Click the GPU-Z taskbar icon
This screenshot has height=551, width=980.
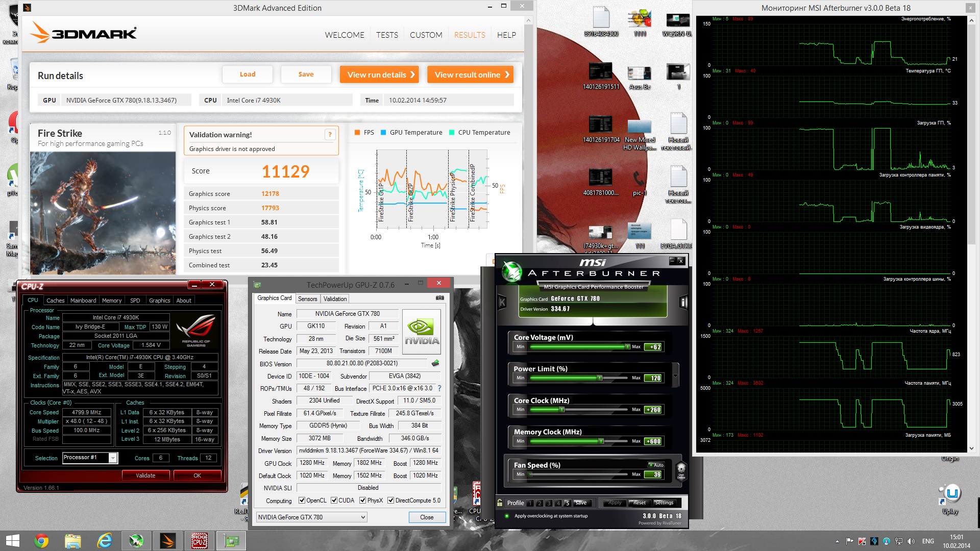tap(231, 541)
